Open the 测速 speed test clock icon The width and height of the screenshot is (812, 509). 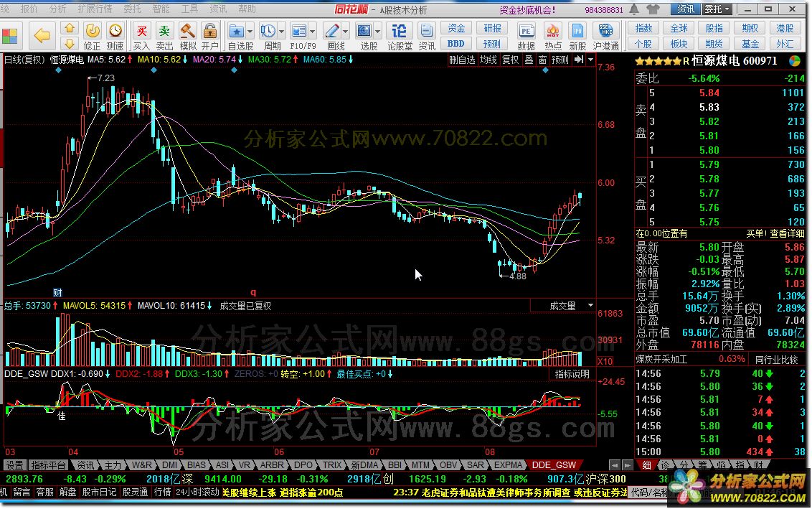(115, 36)
